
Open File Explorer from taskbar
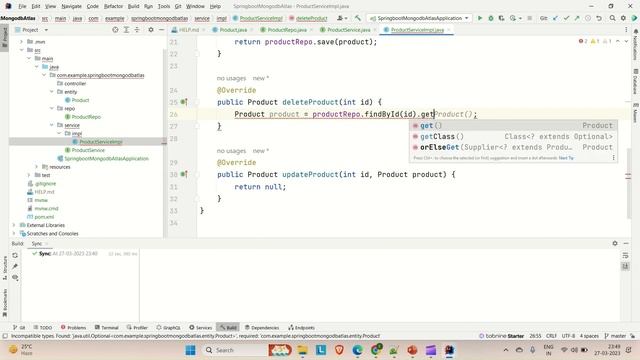tap(302, 350)
